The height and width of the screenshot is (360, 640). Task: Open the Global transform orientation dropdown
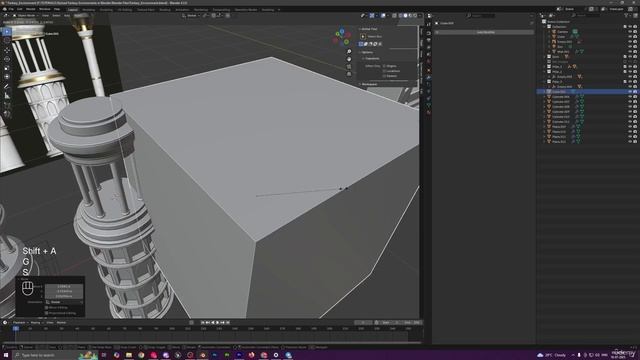click(191, 16)
